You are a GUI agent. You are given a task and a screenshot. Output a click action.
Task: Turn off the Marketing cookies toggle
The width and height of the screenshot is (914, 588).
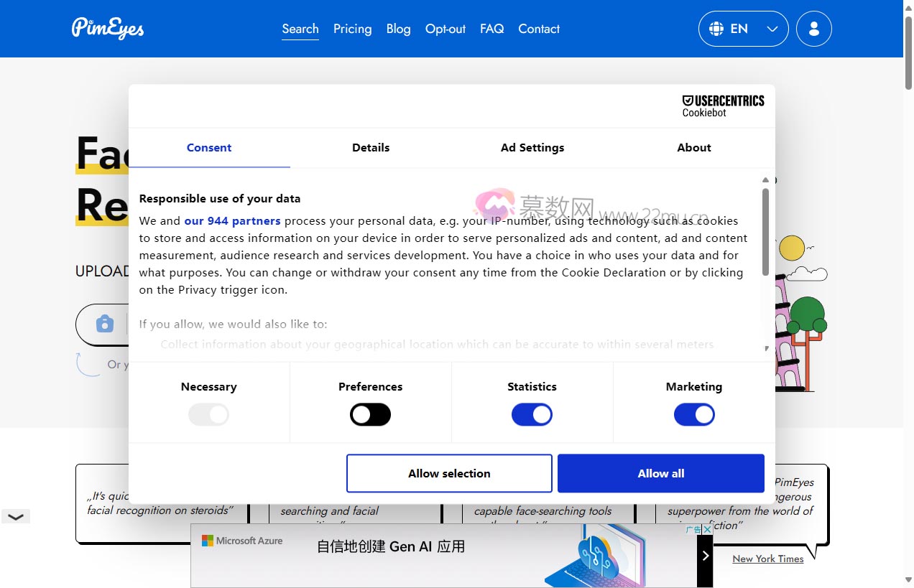(x=693, y=414)
